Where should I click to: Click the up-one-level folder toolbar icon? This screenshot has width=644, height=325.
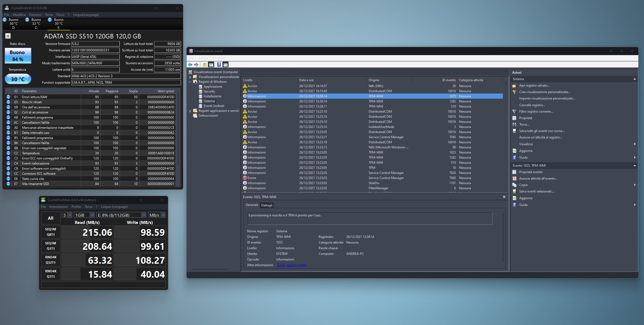click(205, 65)
